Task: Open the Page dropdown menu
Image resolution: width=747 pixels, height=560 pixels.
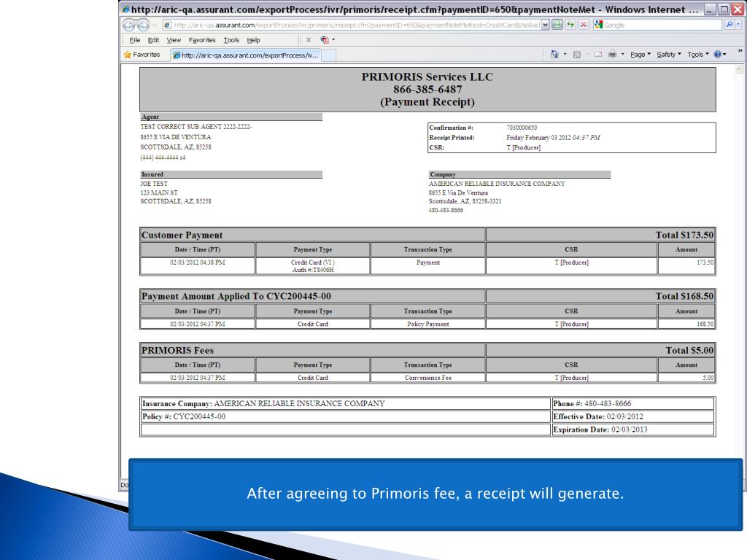Action: (x=640, y=55)
